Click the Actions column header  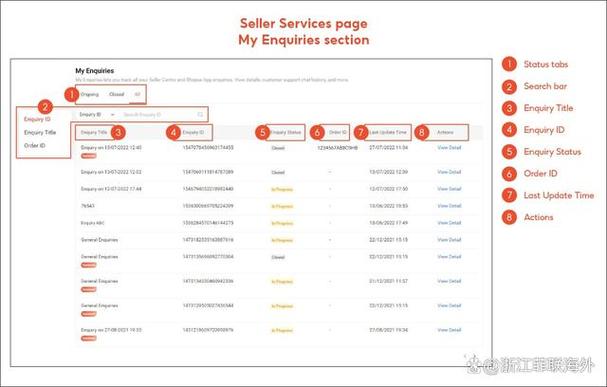445,132
